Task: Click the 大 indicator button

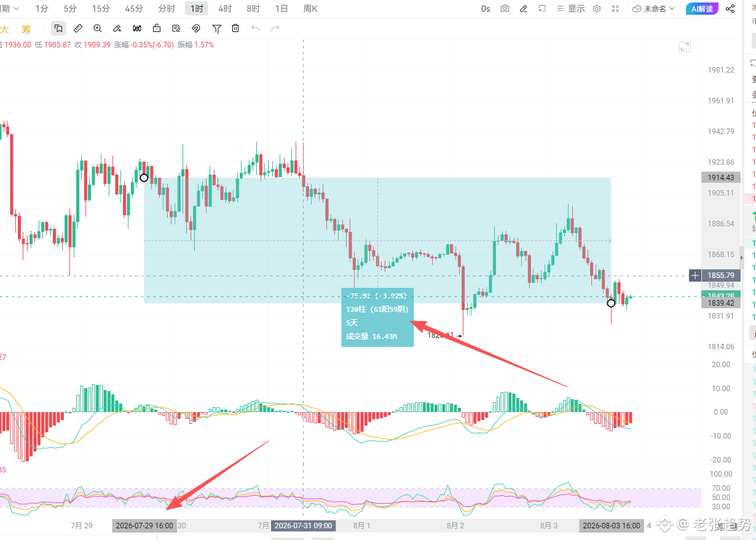Action: [4, 29]
